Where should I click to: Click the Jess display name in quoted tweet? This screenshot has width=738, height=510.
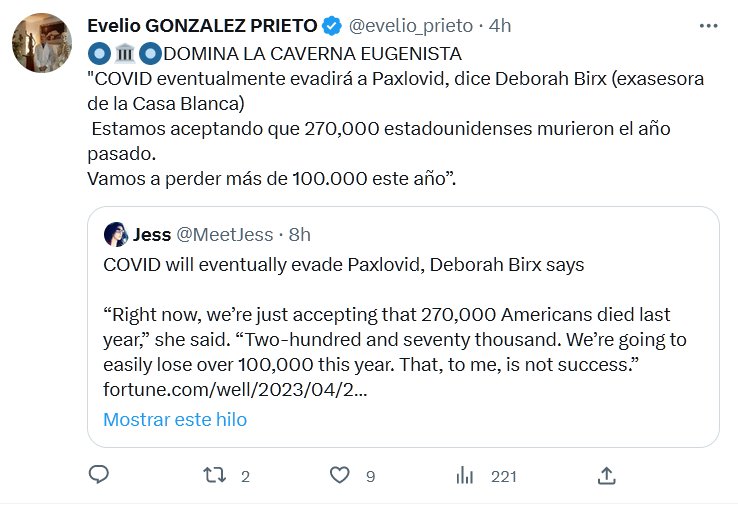152,235
